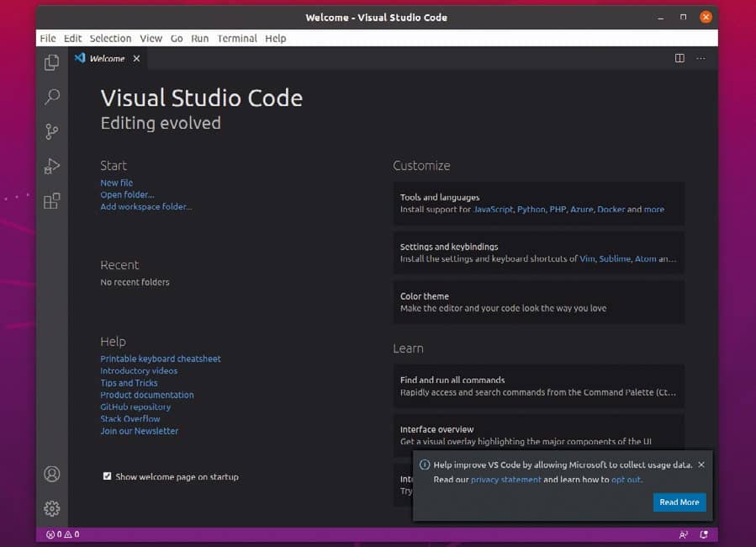Close the Visual Studio Code window

coord(706,18)
